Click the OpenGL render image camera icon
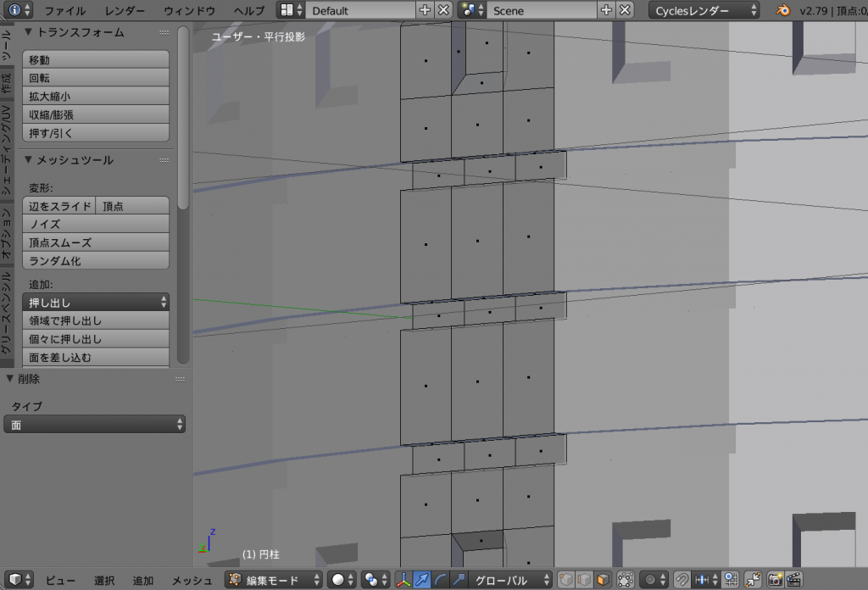Screen dimensions: 868x590 pyautogui.click(x=775, y=581)
